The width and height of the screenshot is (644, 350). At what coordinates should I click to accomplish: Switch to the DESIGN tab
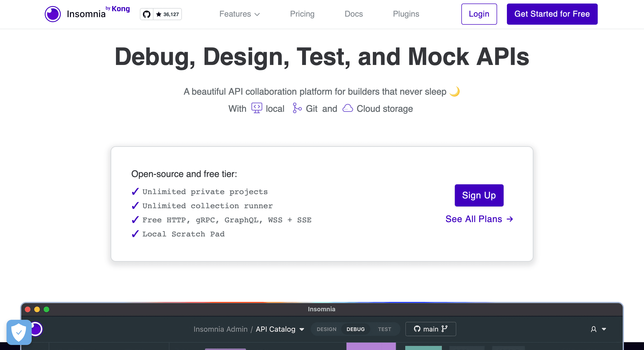(x=327, y=329)
